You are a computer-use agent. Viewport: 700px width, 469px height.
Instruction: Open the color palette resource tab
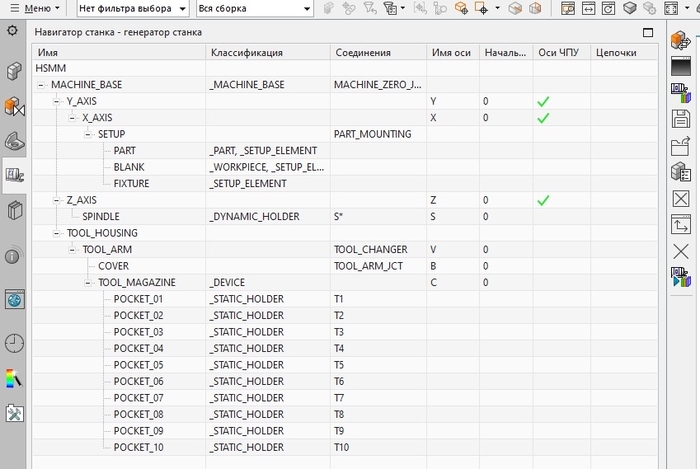click(x=14, y=378)
